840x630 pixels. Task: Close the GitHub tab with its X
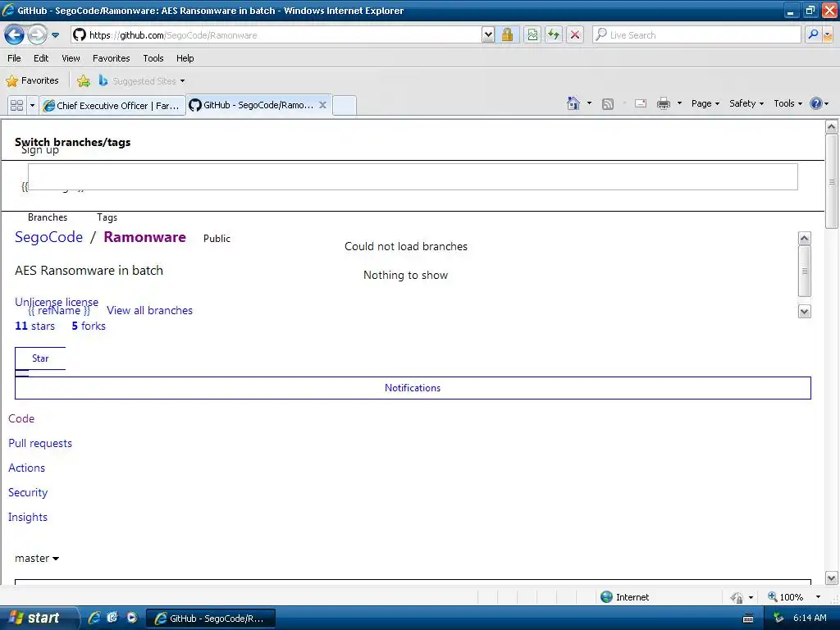(x=322, y=105)
